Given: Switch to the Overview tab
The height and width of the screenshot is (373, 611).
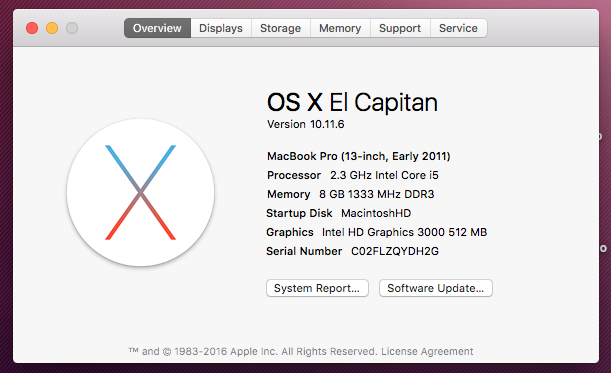Looking at the screenshot, I should [157, 28].
